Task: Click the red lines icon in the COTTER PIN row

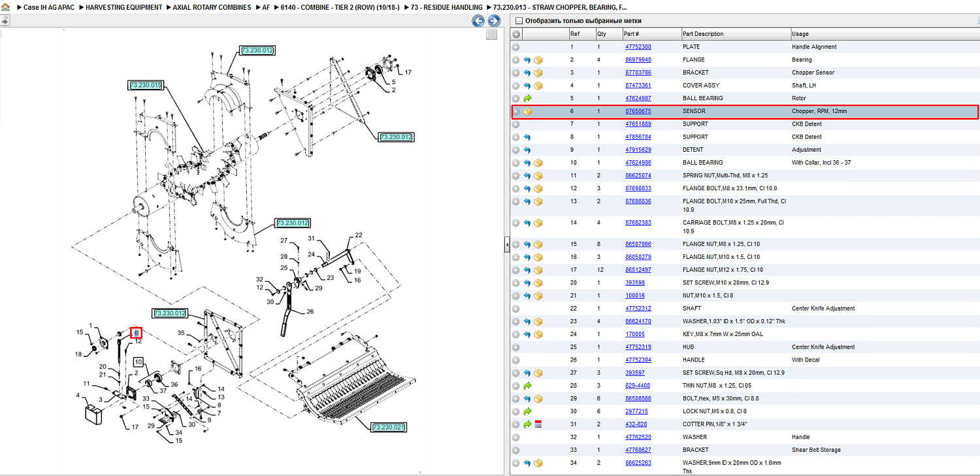Action: [x=538, y=424]
